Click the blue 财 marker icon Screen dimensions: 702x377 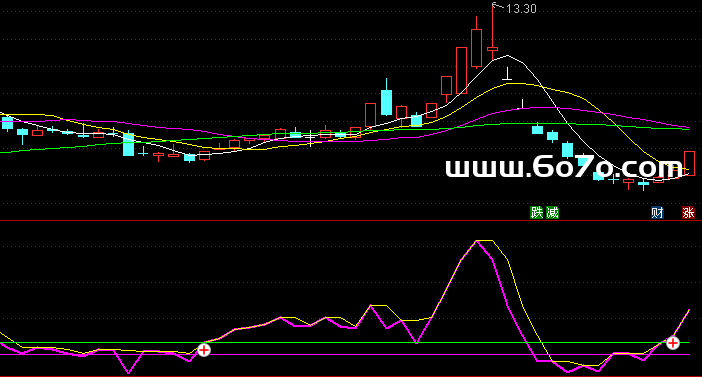657,212
